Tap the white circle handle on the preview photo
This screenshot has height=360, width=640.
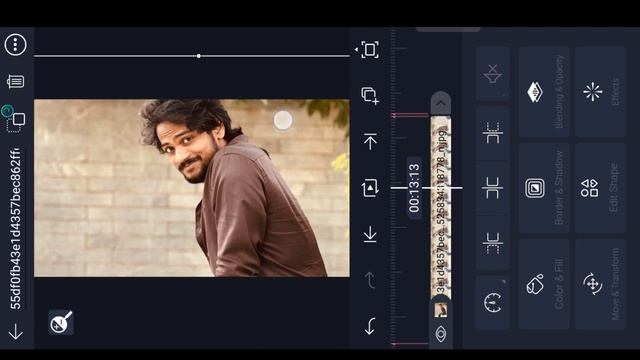(x=283, y=120)
